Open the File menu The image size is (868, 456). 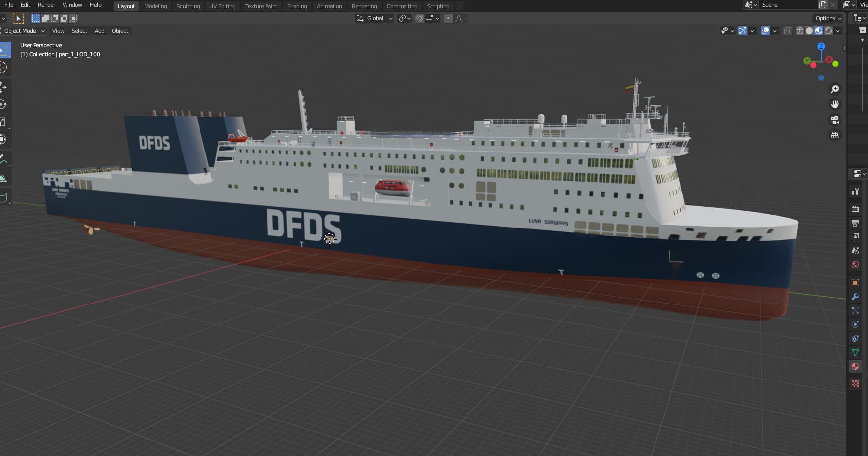click(9, 5)
